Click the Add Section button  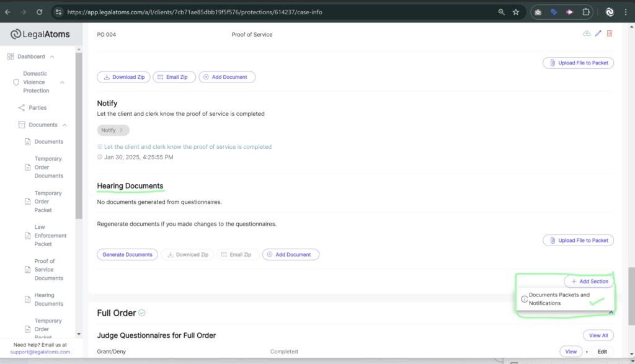[589, 282]
